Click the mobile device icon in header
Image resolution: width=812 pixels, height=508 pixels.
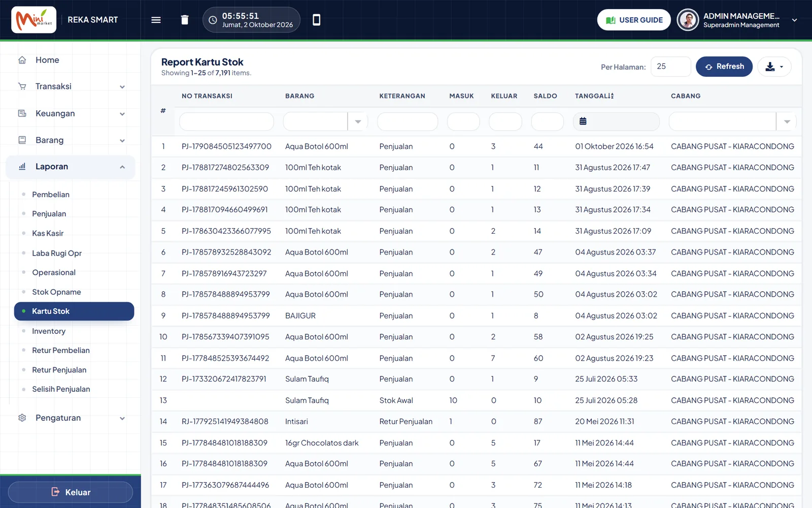coord(316,20)
